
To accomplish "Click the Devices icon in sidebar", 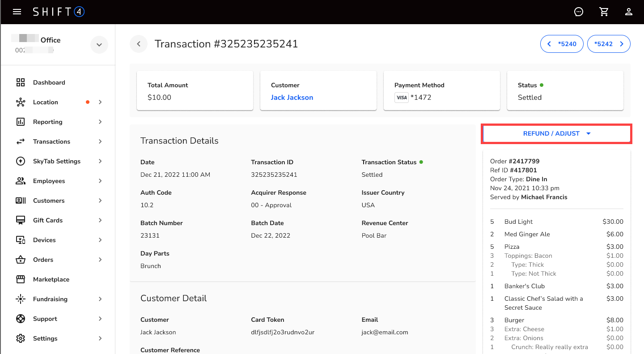I will (20, 240).
